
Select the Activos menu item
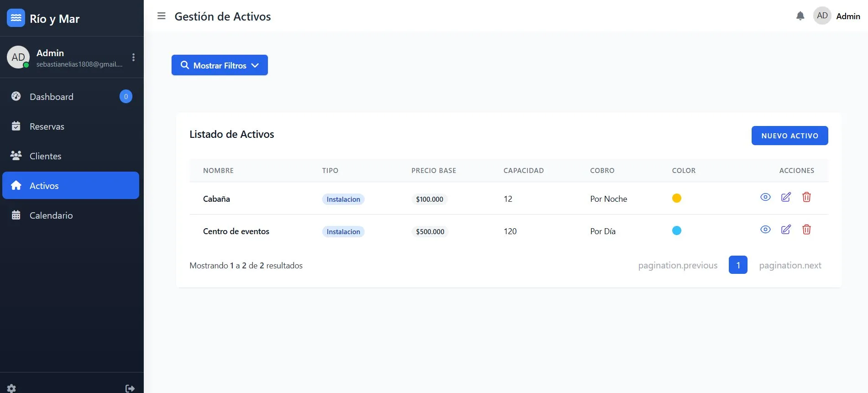click(x=71, y=185)
